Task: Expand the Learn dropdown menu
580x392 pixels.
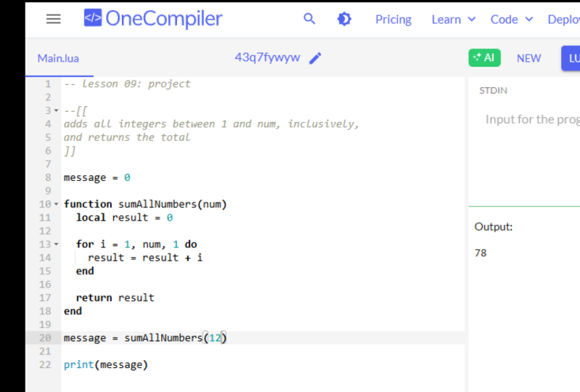Action: [453, 20]
